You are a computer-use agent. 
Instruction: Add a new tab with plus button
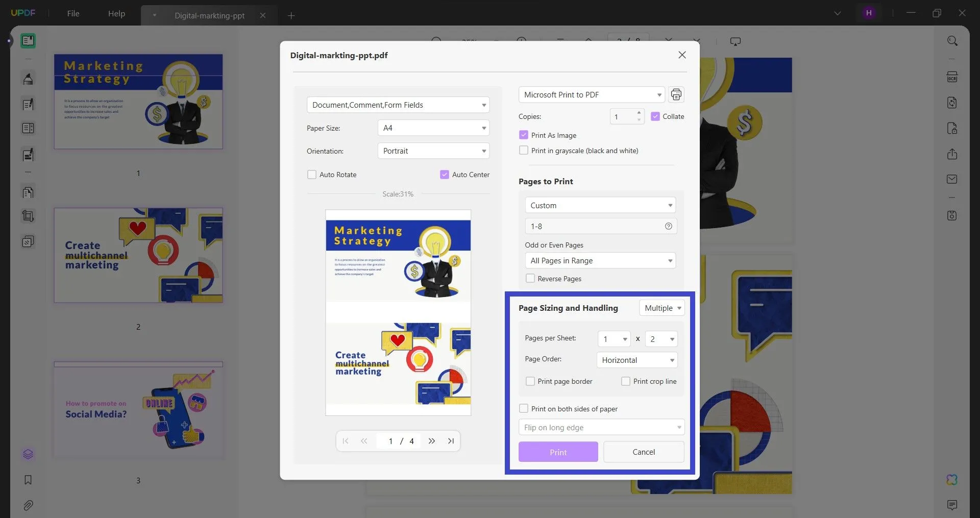291,16
